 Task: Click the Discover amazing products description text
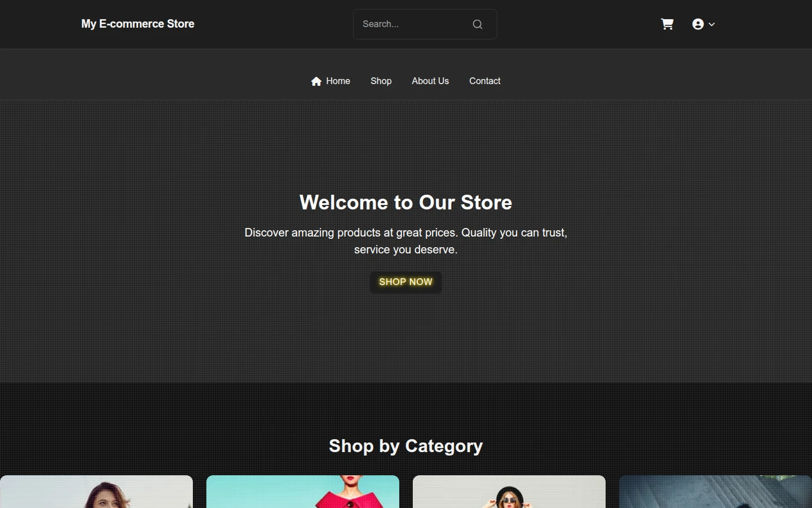pos(406,241)
